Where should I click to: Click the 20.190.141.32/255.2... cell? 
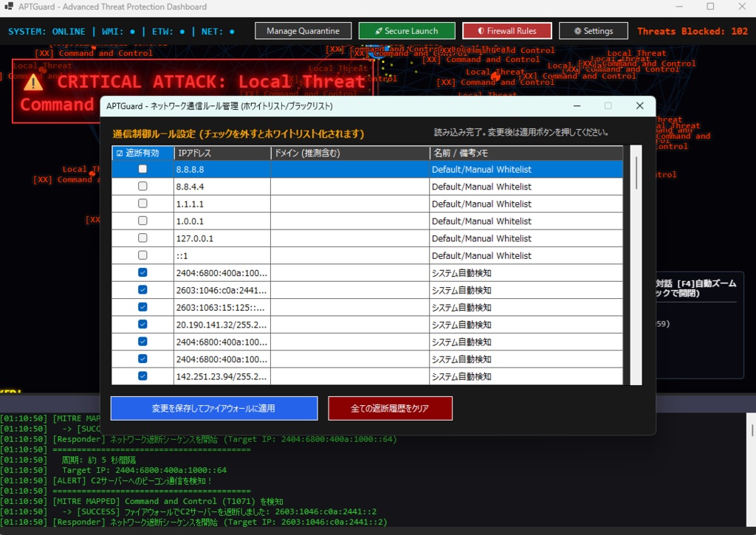[x=222, y=325]
